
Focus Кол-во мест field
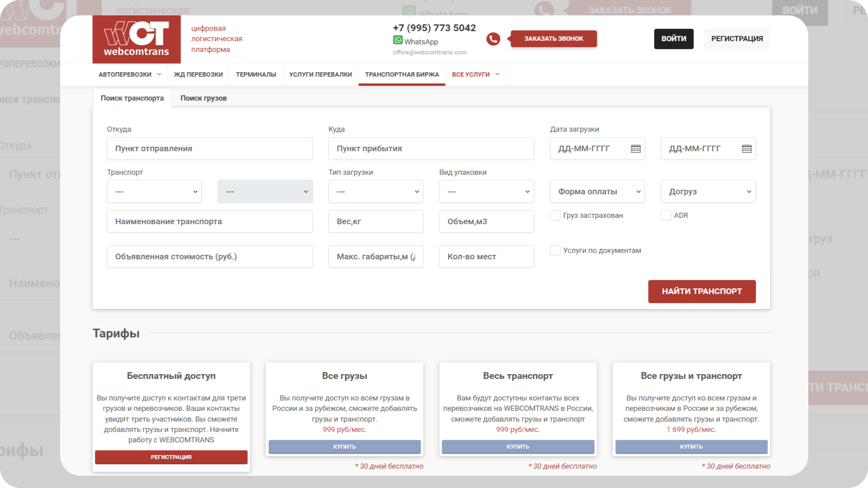click(x=486, y=257)
